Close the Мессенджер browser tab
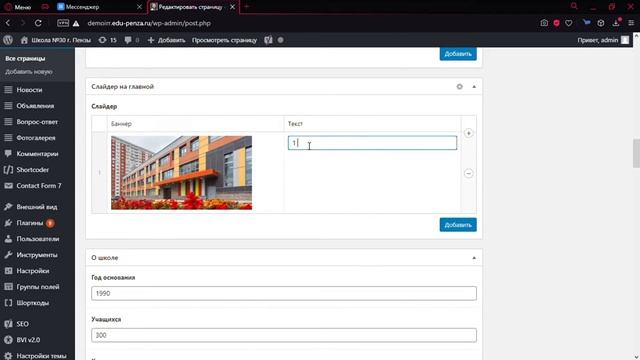 tap(139, 7)
